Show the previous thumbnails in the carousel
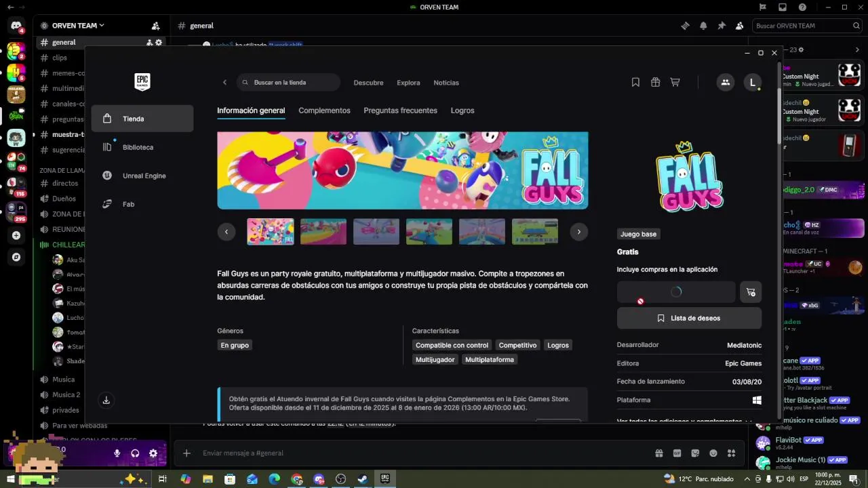868x488 pixels. [226, 232]
